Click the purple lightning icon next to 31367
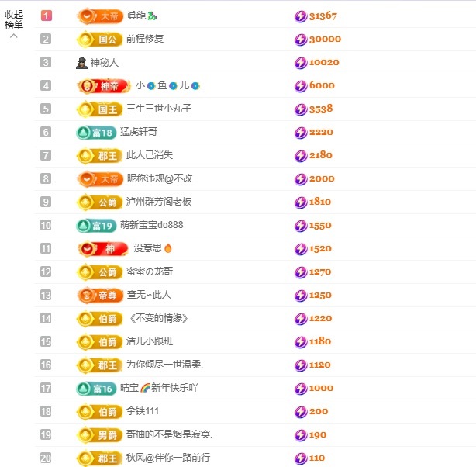 pyautogui.click(x=301, y=16)
